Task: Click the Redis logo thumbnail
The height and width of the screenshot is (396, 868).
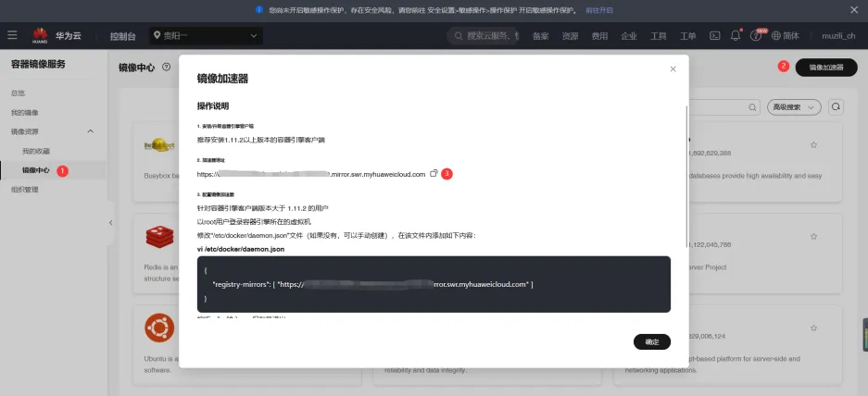Action: [x=159, y=237]
